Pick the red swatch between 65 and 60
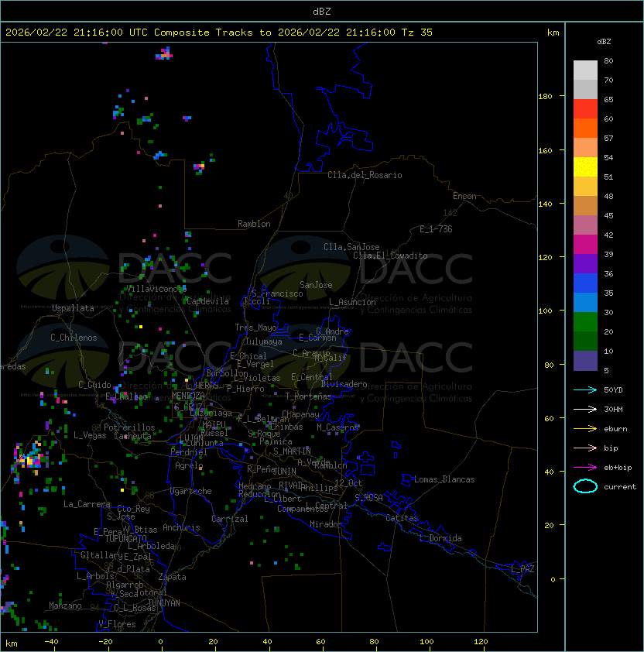Screen dimensions: 644x652 pos(585,109)
